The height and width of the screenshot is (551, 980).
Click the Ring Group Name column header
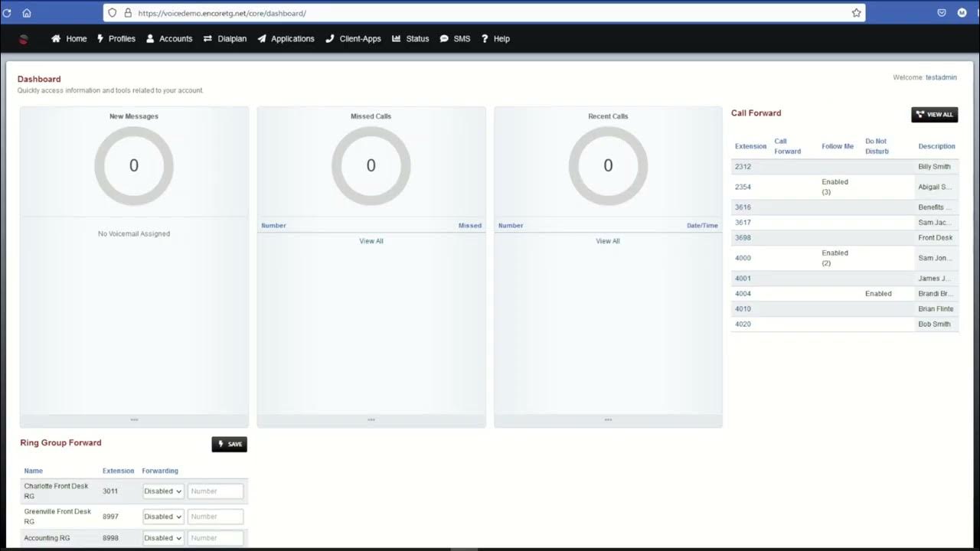[x=34, y=471]
